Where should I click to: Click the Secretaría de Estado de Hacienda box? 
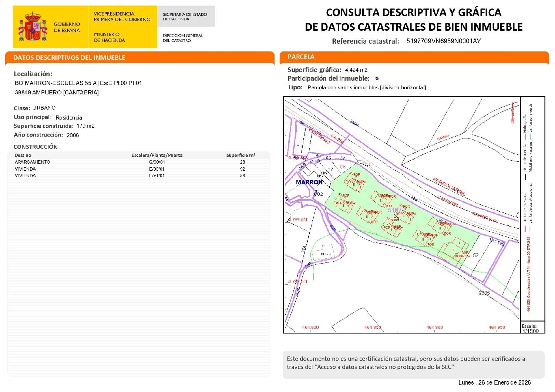pyautogui.click(x=185, y=17)
